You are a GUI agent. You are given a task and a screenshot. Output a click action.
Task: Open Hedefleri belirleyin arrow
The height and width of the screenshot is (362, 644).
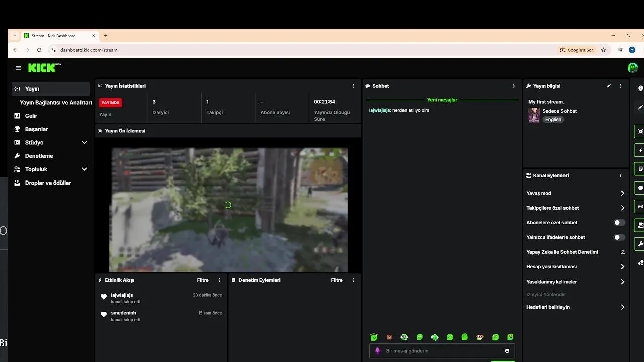(x=622, y=307)
